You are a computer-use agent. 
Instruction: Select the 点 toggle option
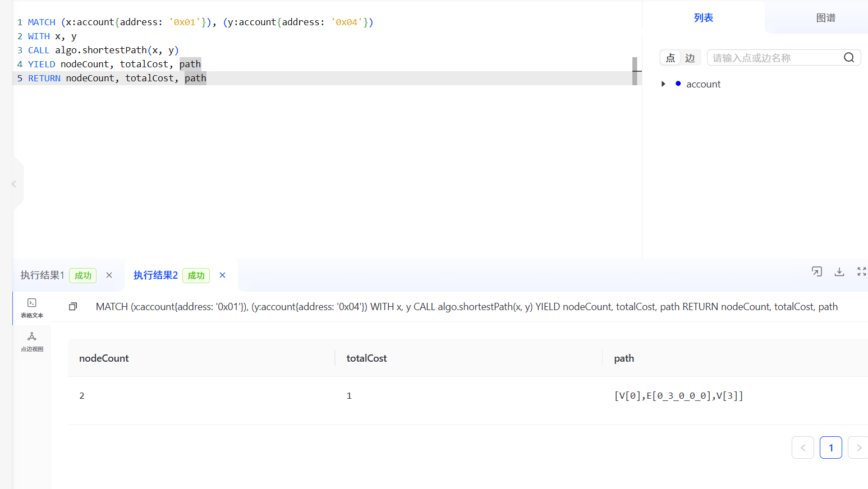(x=670, y=58)
